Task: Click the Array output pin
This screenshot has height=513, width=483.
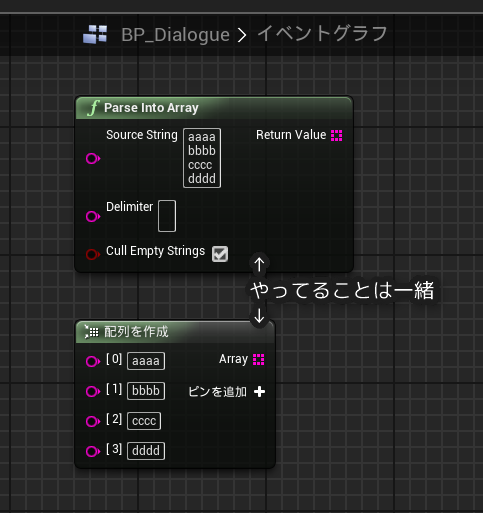Action: tap(259, 359)
